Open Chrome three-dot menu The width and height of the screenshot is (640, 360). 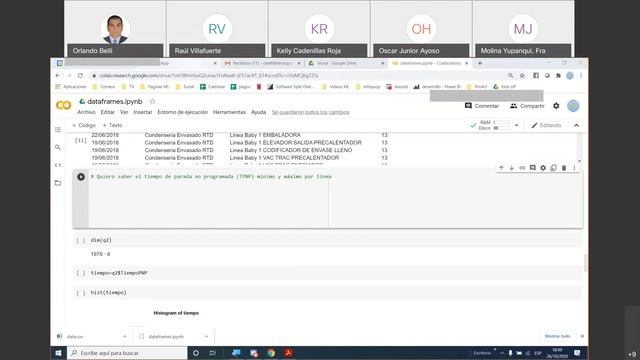581,76
